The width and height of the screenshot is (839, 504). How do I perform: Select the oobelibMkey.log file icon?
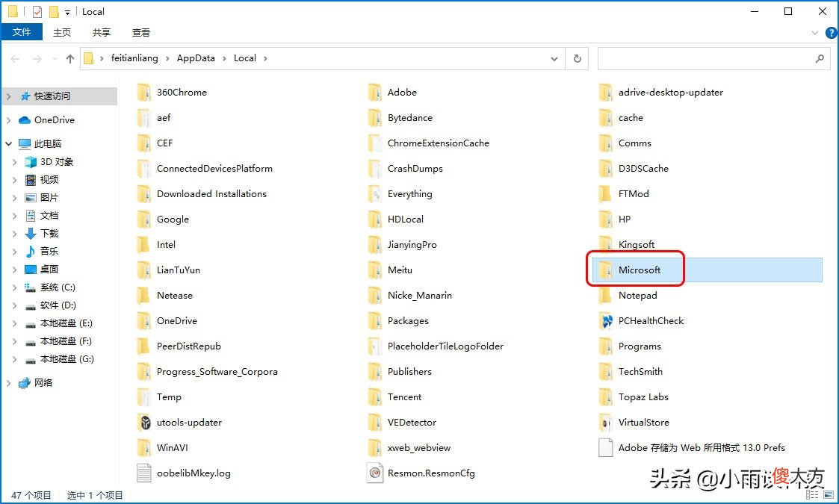click(144, 473)
